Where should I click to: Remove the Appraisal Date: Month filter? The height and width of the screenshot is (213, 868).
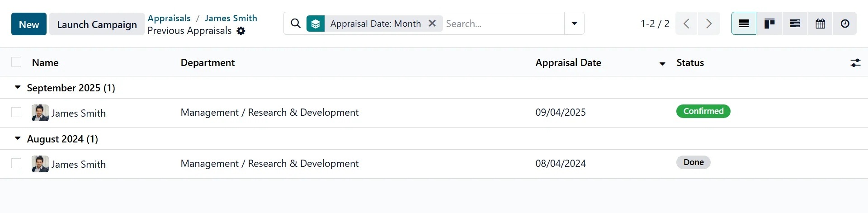pos(432,24)
